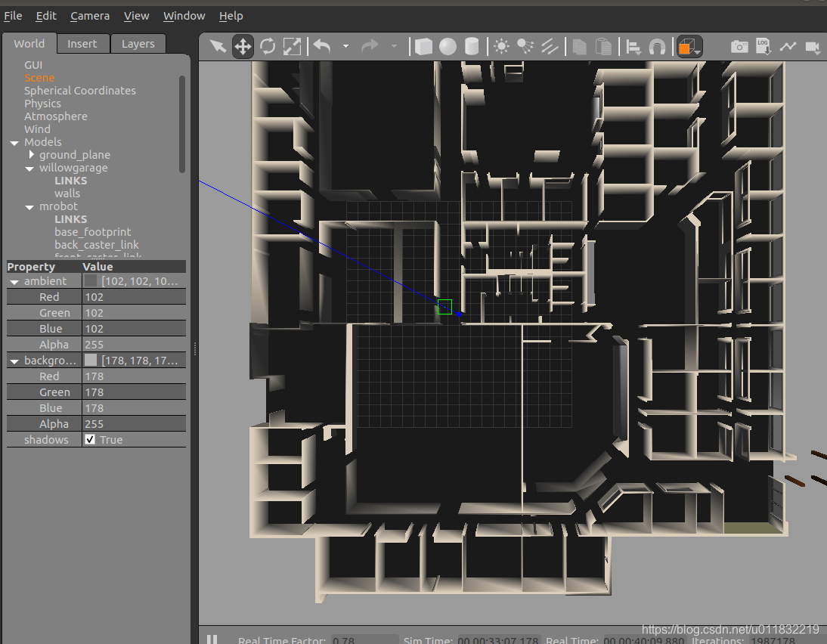Select Atmosphere in the world tree
This screenshot has width=827, height=644.
point(55,116)
